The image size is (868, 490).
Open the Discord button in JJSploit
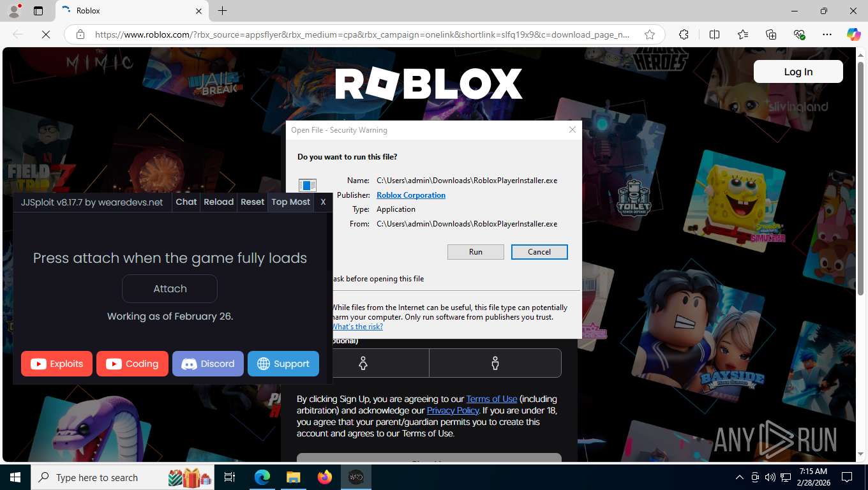click(208, 364)
